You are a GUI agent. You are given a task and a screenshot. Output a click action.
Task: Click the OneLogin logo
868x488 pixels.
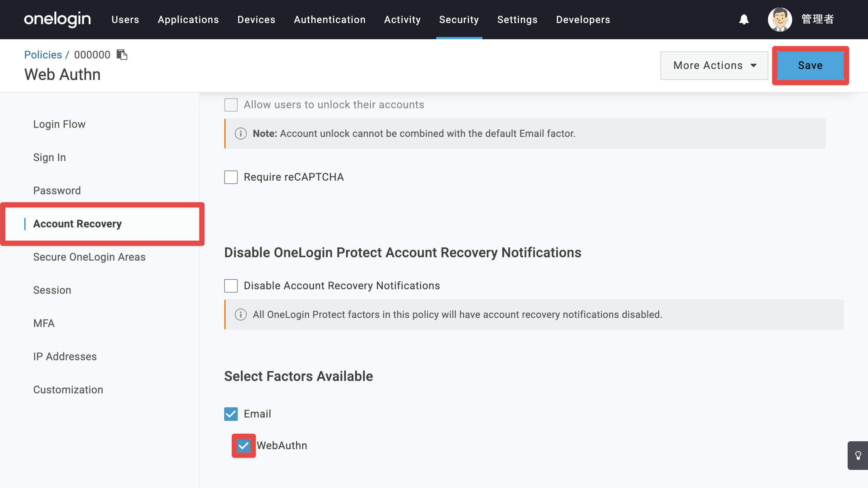click(57, 19)
